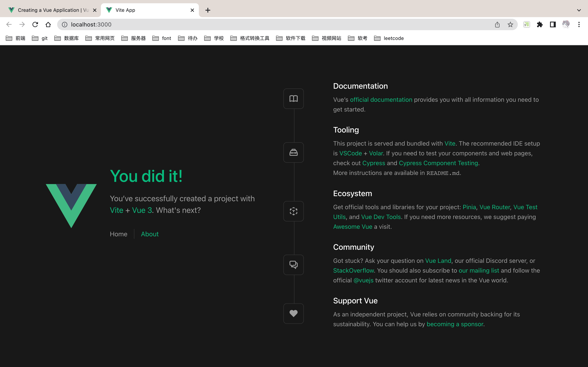The height and width of the screenshot is (367, 588).
Task: Open the official documentation link
Action: click(381, 99)
